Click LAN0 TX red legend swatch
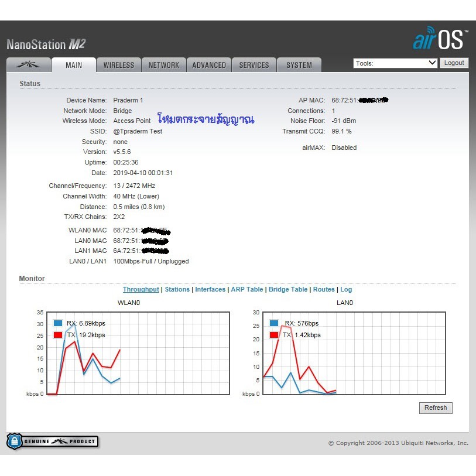 [x=274, y=335]
